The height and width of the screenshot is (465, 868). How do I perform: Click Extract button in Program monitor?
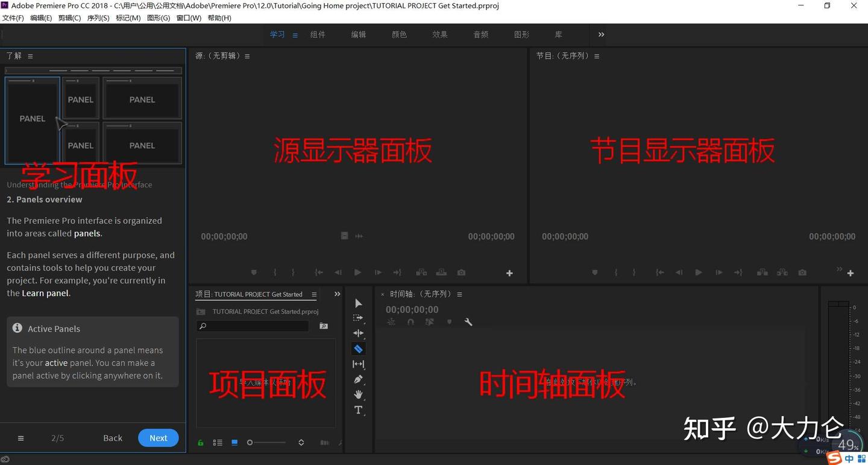click(x=782, y=273)
